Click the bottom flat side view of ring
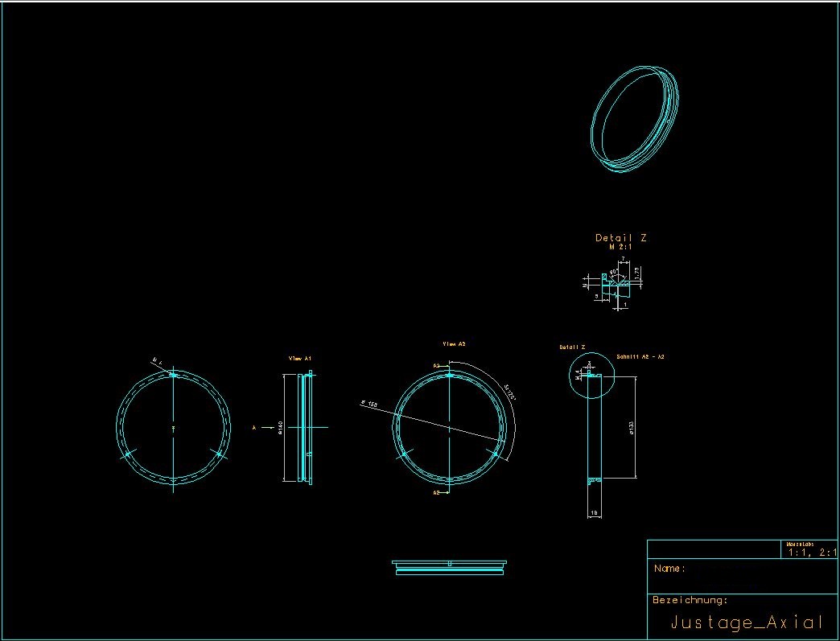This screenshot has width=840, height=641. pos(449,568)
